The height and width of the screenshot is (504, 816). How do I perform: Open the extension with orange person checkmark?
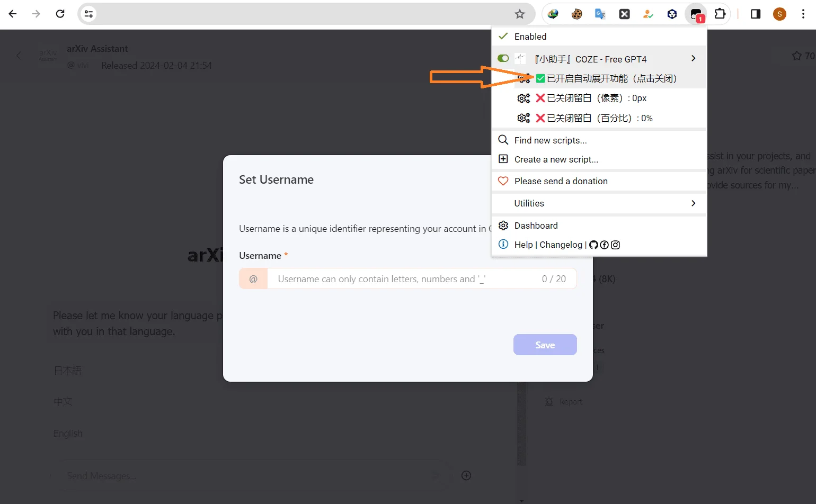click(x=648, y=14)
